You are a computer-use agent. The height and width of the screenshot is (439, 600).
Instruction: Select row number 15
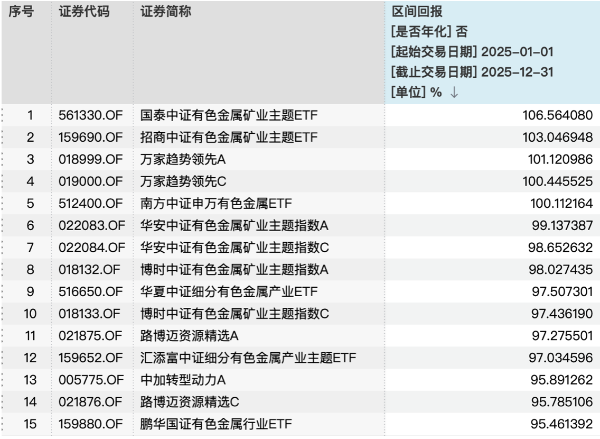[30, 424]
